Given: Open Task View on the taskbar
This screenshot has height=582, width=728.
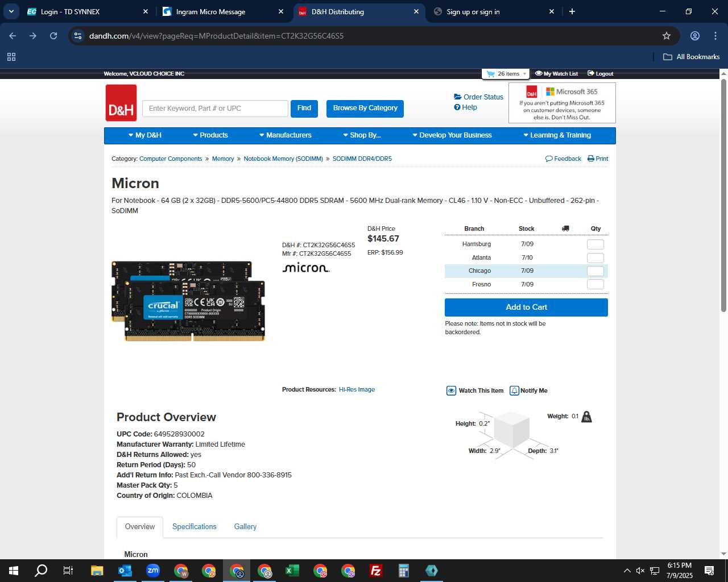Looking at the screenshot, I should coord(68,571).
